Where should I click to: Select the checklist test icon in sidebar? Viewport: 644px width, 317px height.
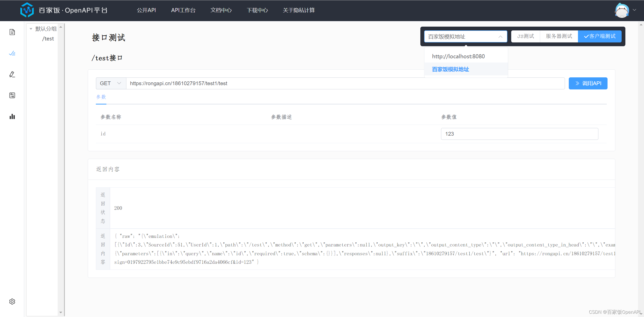point(12,53)
